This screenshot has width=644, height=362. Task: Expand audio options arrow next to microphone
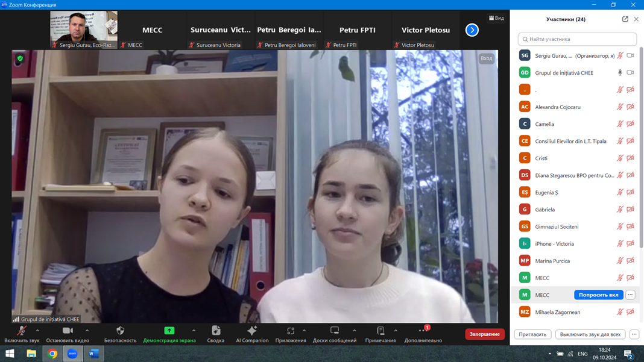click(x=37, y=330)
